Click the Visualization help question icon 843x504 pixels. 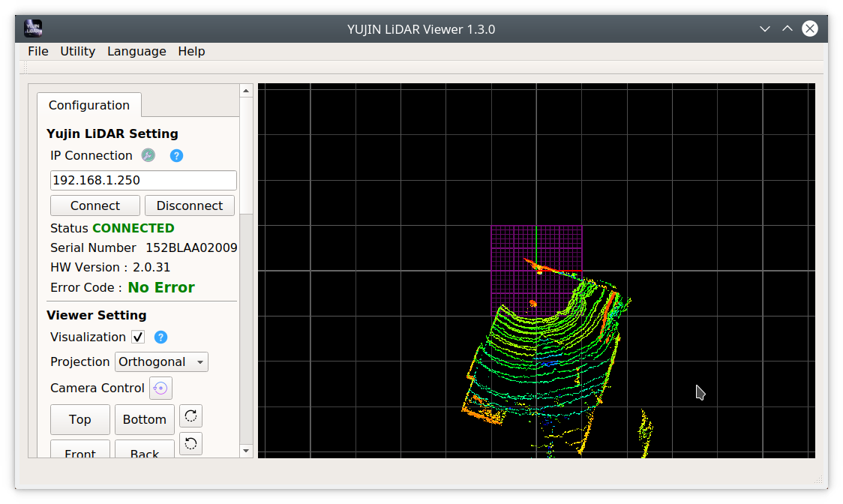coord(160,337)
